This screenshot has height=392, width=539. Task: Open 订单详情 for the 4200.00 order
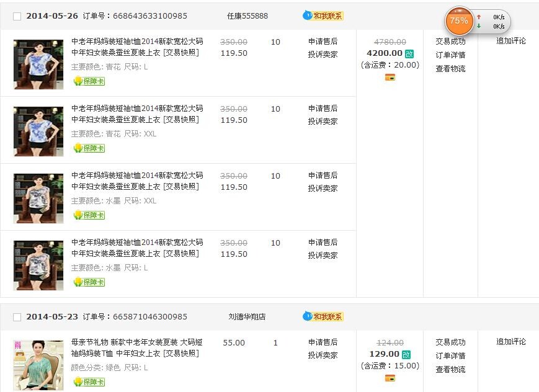[451, 55]
